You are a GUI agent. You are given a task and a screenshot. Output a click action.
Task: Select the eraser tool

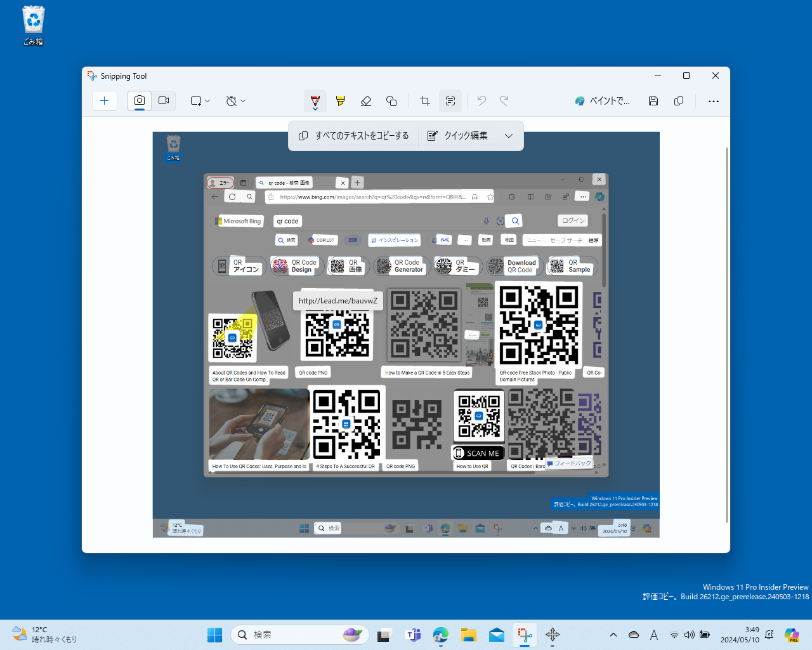[x=366, y=101]
